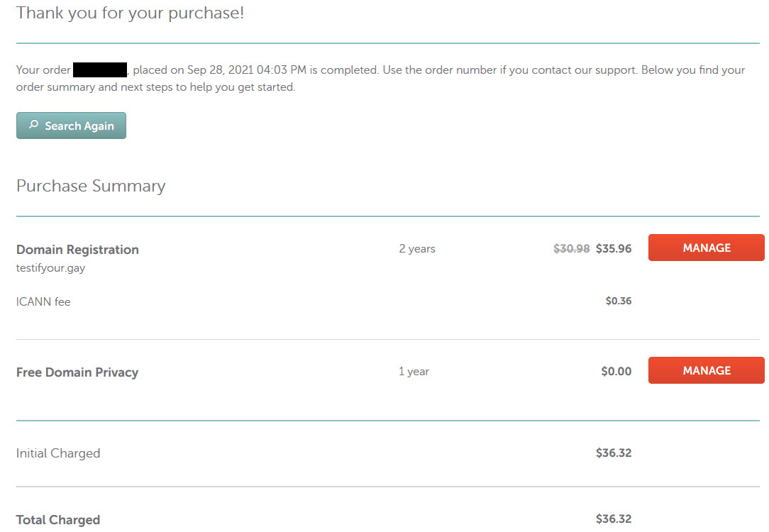Viewport: 769px width, 532px height.
Task: Click the ICANN fee label
Action: [x=43, y=301]
